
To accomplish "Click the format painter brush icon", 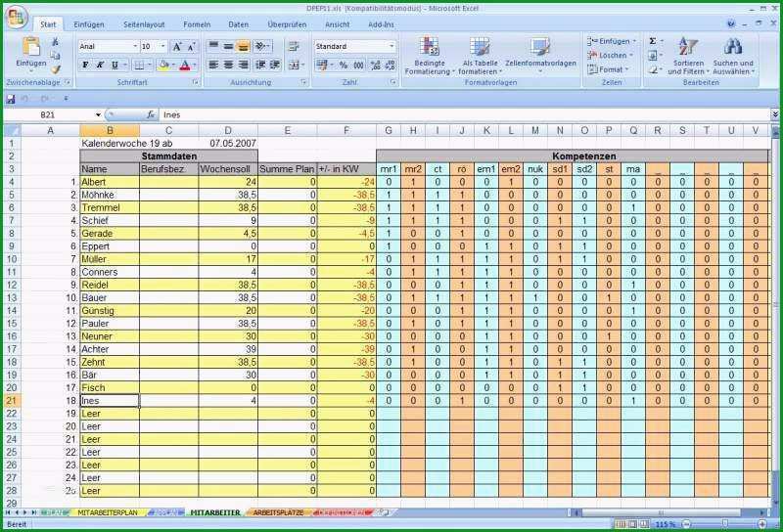I will point(55,69).
